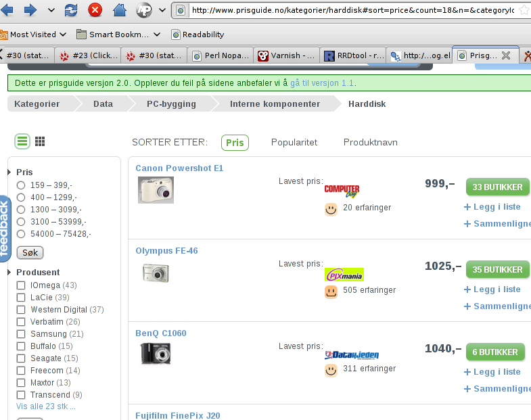Check the Verbatim (26) filter
531x420 pixels.
point(21,322)
